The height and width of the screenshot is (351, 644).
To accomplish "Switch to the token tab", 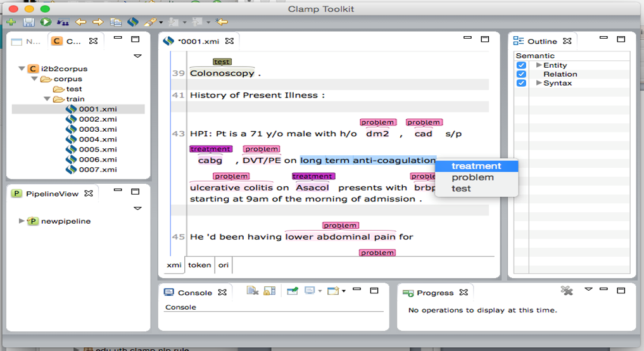I will click(199, 265).
